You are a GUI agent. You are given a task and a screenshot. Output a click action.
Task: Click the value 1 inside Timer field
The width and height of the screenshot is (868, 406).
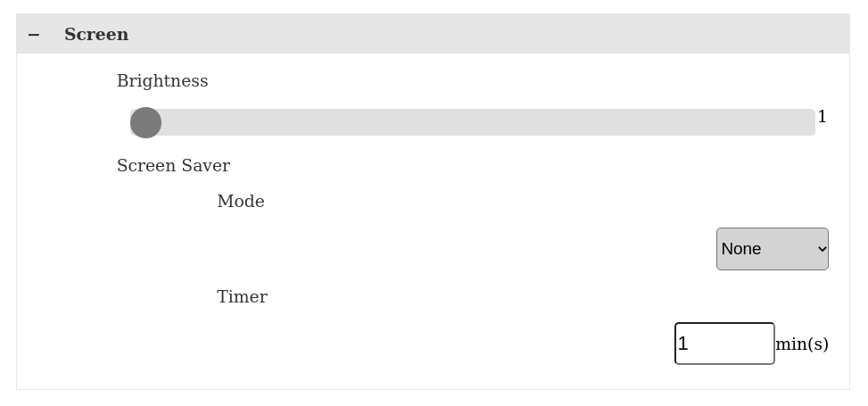pos(683,344)
